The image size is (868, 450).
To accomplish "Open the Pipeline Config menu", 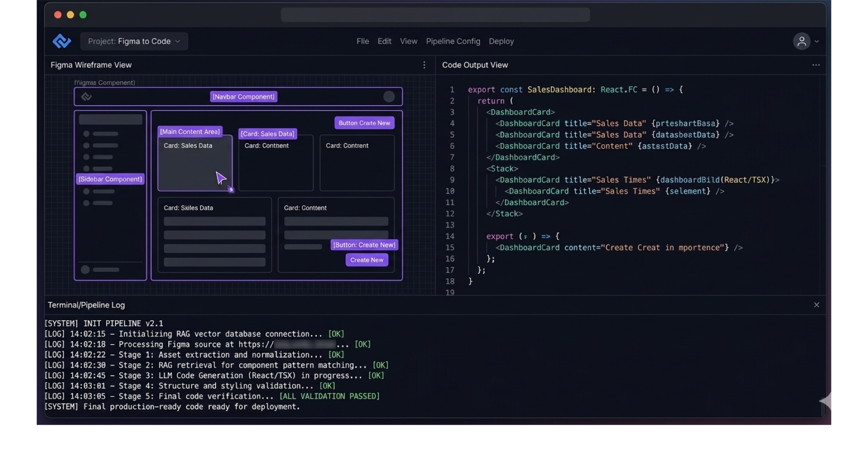I will 453,41.
